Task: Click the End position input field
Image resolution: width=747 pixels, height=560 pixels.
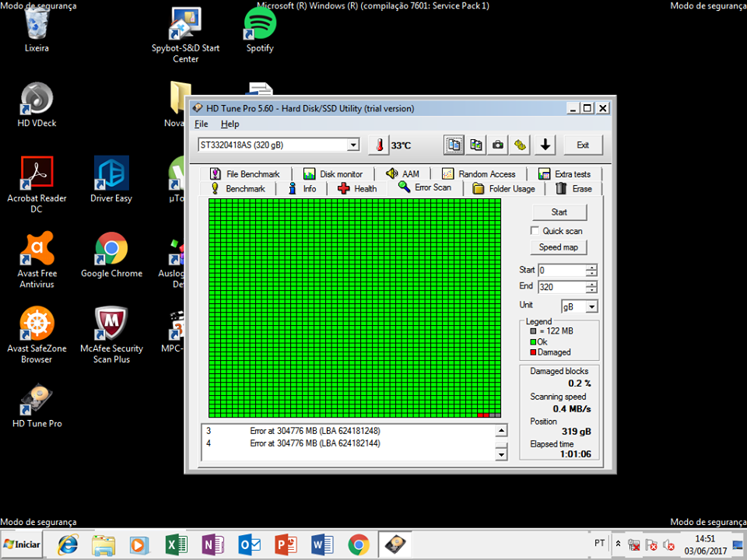Action: [562, 287]
